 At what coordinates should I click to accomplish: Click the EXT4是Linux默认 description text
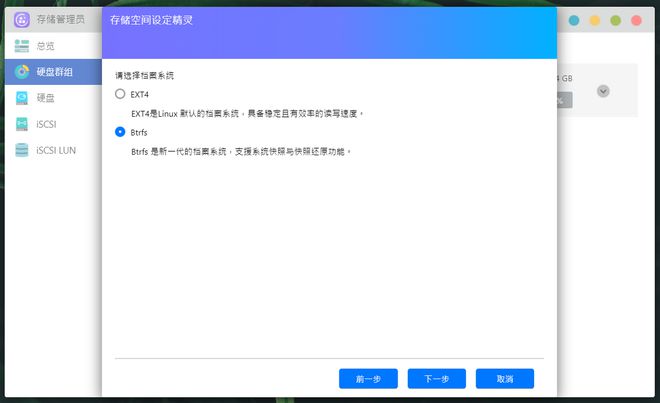(247, 114)
